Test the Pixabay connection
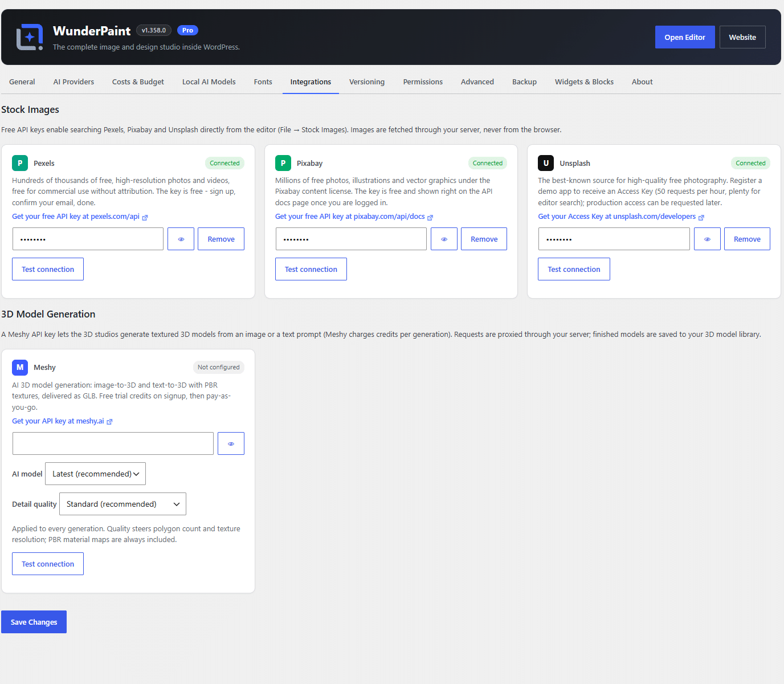 pos(311,269)
